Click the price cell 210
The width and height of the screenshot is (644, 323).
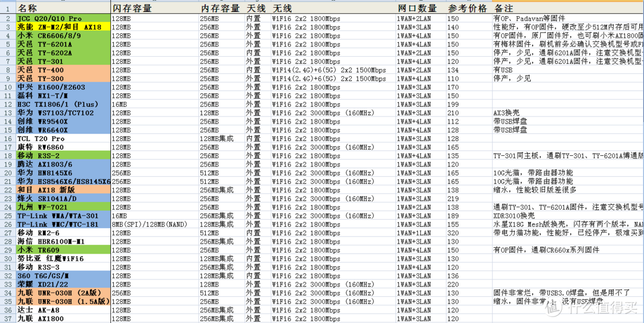469,113
